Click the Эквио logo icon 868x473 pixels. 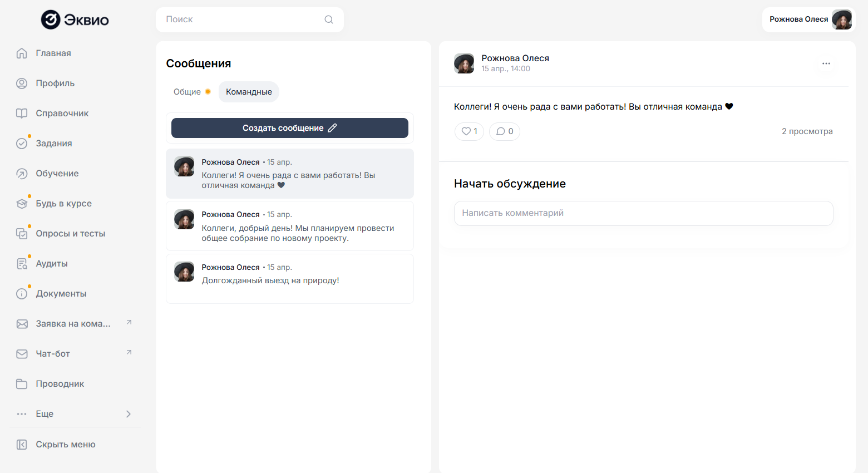pyautogui.click(x=51, y=19)
